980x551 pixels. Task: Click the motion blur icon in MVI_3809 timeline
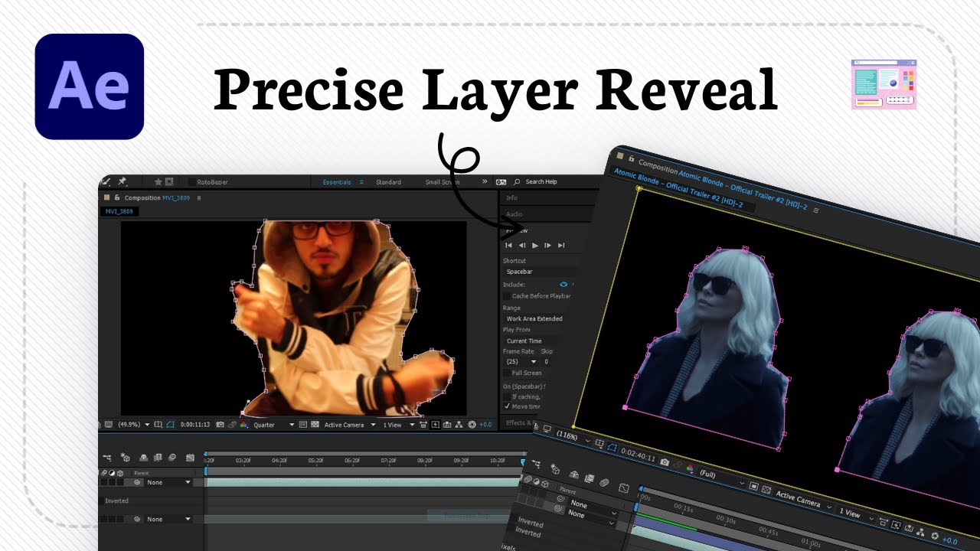coord(171,458)
